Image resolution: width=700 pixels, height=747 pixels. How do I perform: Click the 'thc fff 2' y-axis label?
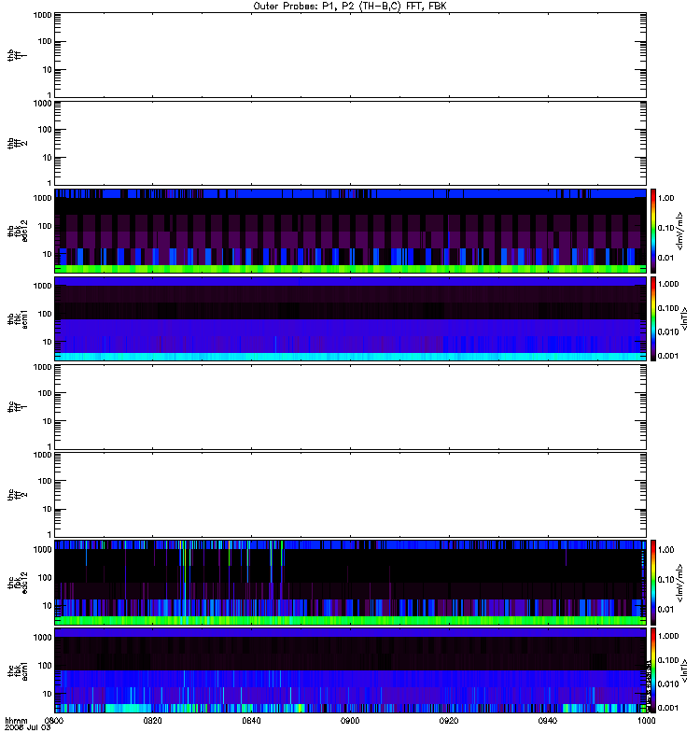(17, 495)
